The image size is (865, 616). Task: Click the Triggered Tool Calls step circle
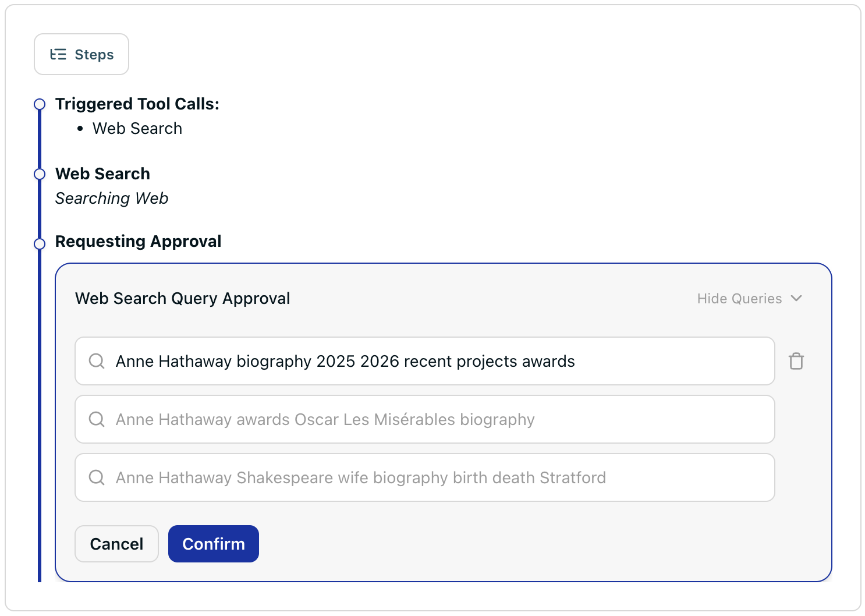40,104
